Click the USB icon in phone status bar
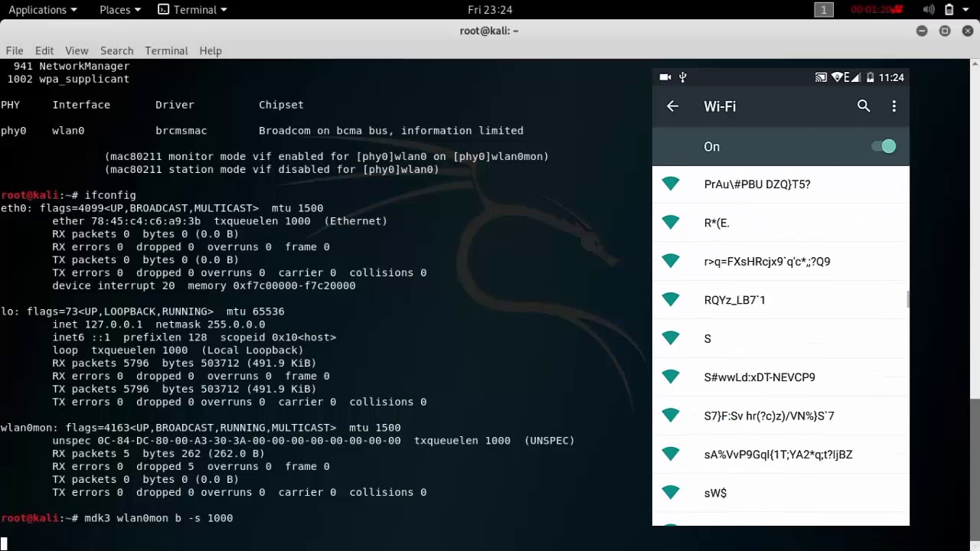The image size is (980, 551). tap(683, 77)
